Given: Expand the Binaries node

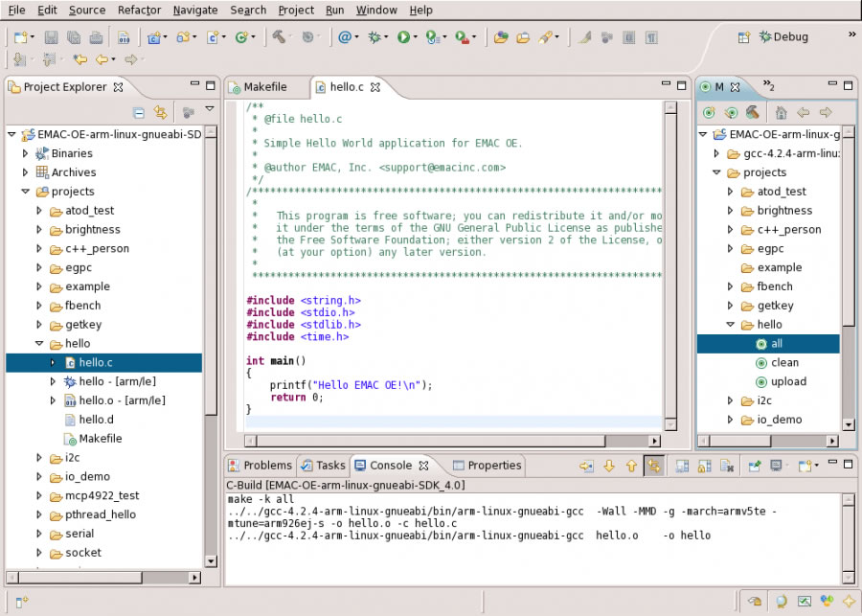Looking at the screenshot, I should click(x=26, y=153).
